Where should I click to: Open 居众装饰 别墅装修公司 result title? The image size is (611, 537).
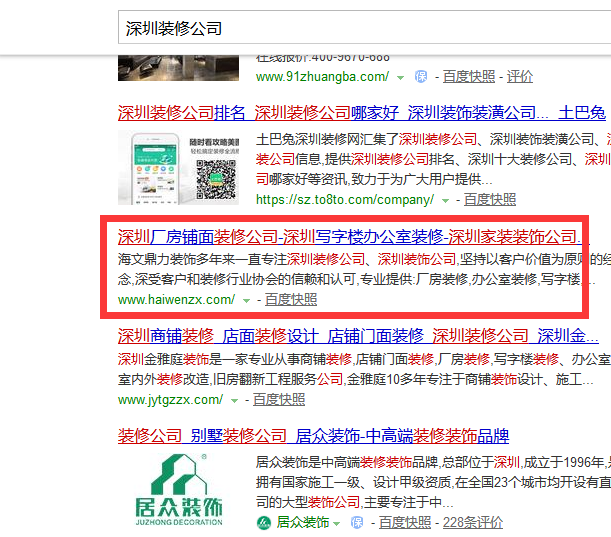pyautogui.click(x=313, y=436)
